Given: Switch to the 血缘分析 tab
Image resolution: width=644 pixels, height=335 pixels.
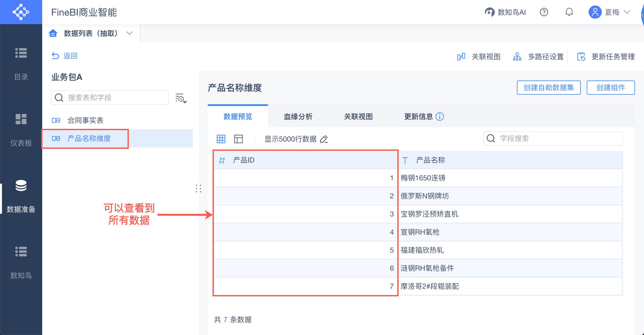Looking at the screenshot, I should point(298,117).
